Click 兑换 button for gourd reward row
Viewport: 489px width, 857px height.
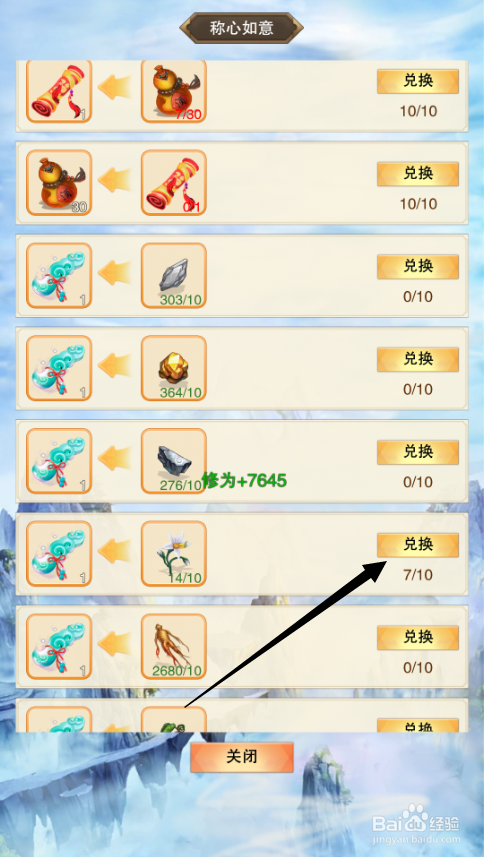click(418, 174)
